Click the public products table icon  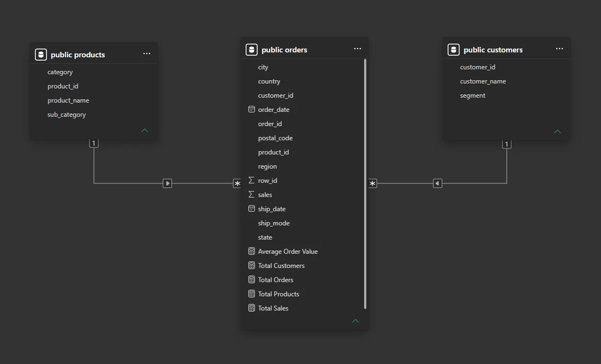[41, 55]
